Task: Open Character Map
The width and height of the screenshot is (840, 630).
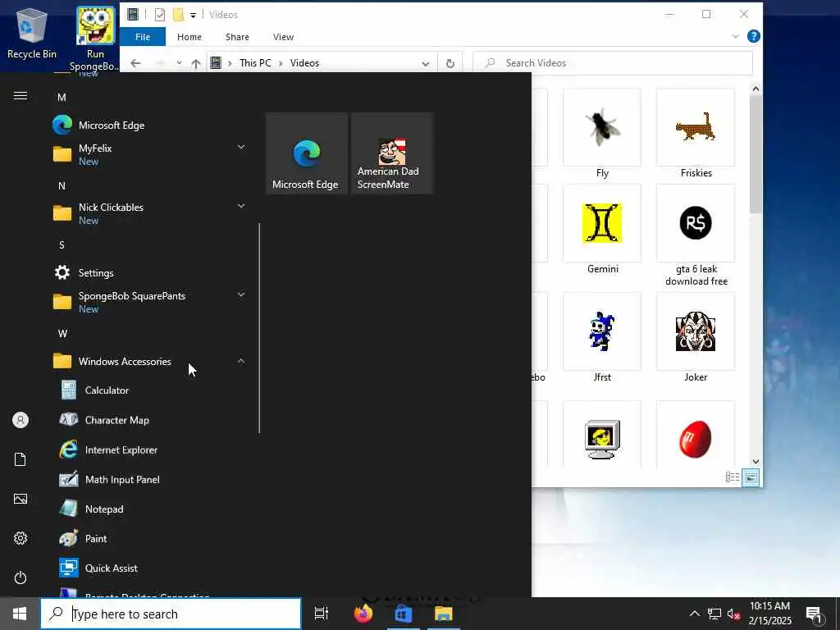Action: (148, 420)
